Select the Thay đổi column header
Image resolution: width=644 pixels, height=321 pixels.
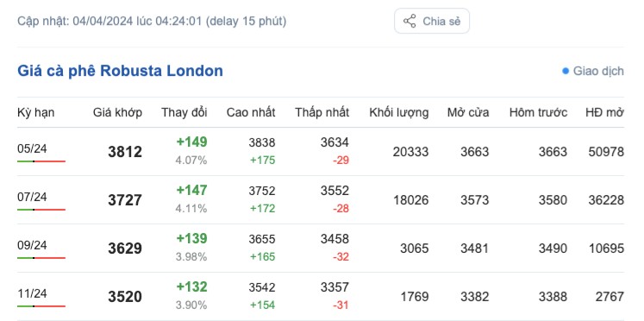coord(184,112)
